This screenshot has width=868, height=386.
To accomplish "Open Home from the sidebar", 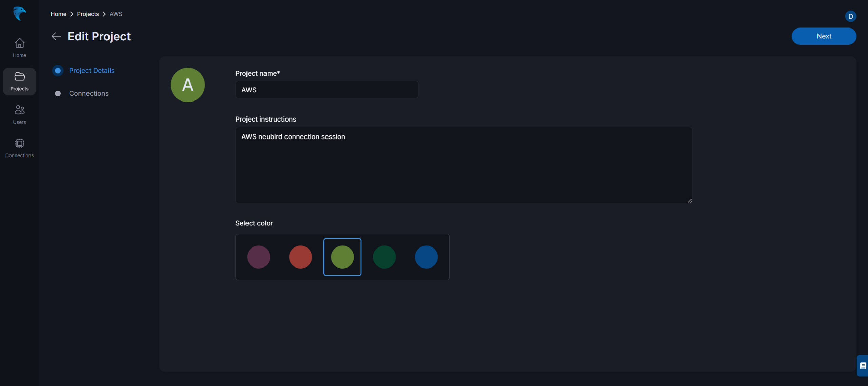I will point(19,48).
